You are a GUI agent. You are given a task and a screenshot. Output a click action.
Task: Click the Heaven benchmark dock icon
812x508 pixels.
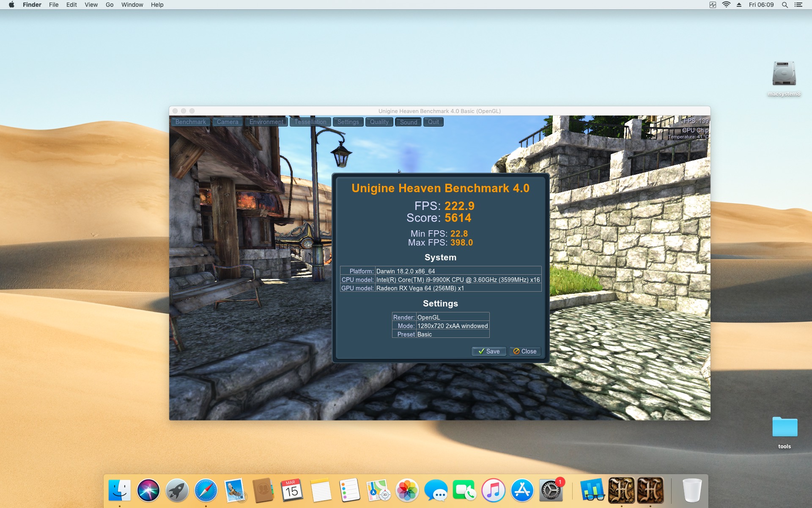tap(621, 490)
